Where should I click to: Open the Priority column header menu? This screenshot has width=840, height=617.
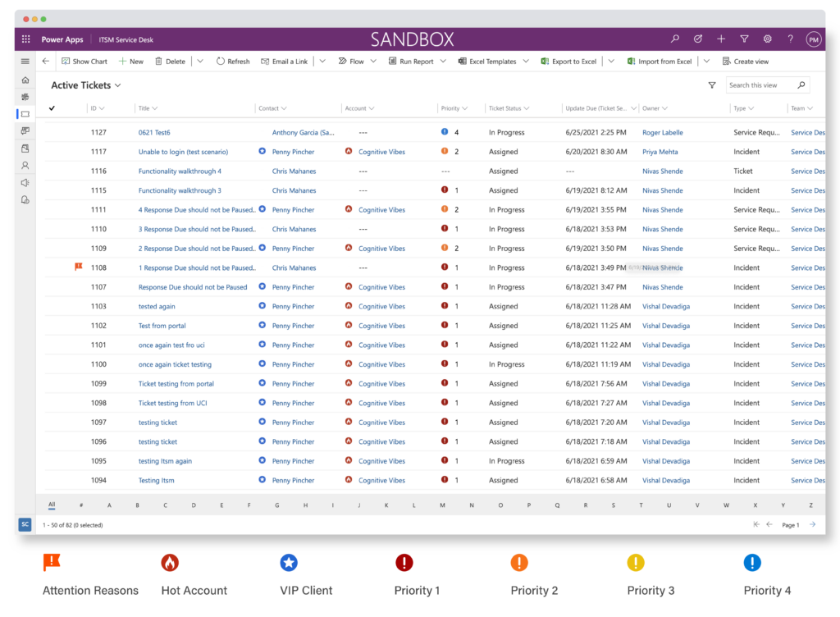[454, 108]
